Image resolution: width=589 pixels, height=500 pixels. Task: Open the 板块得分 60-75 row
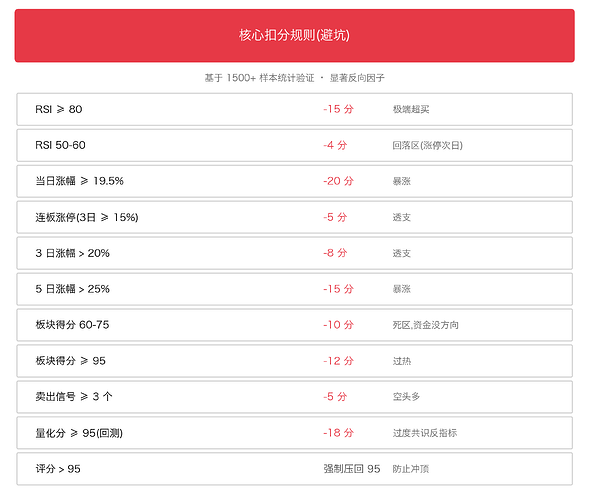[x=294, y=325]
